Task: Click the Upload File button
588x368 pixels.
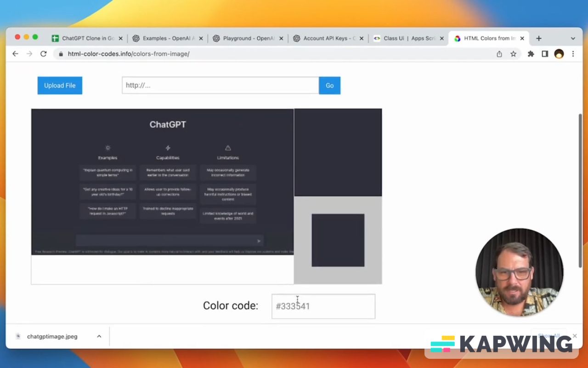Action: coord(60,86)
